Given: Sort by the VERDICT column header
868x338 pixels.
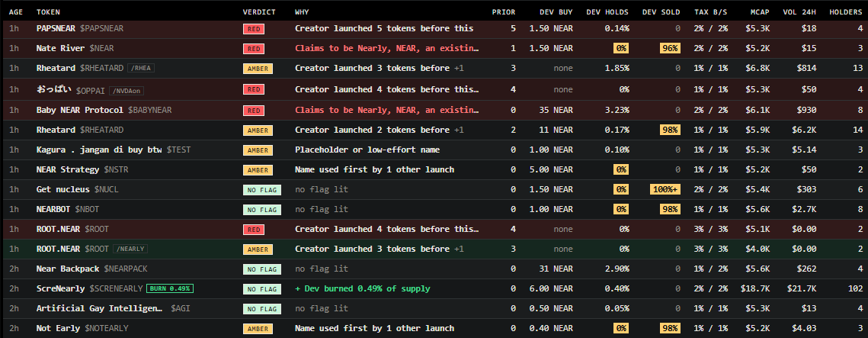Looking at the screenshot, I should (259, 11).
